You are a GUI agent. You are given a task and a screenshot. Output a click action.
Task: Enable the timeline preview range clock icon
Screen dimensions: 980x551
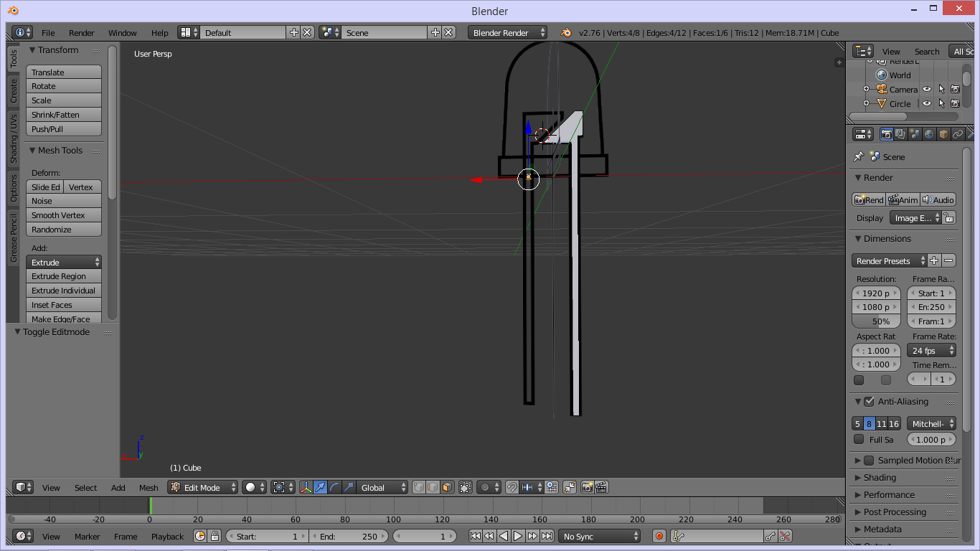tap(200, 536)
